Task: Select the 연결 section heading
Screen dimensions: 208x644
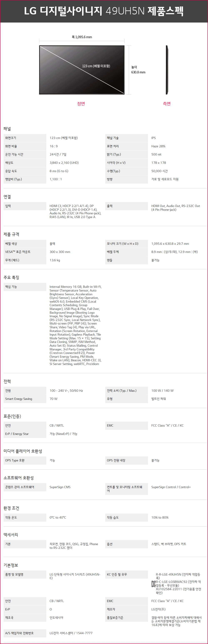Action: click(7, 197)
